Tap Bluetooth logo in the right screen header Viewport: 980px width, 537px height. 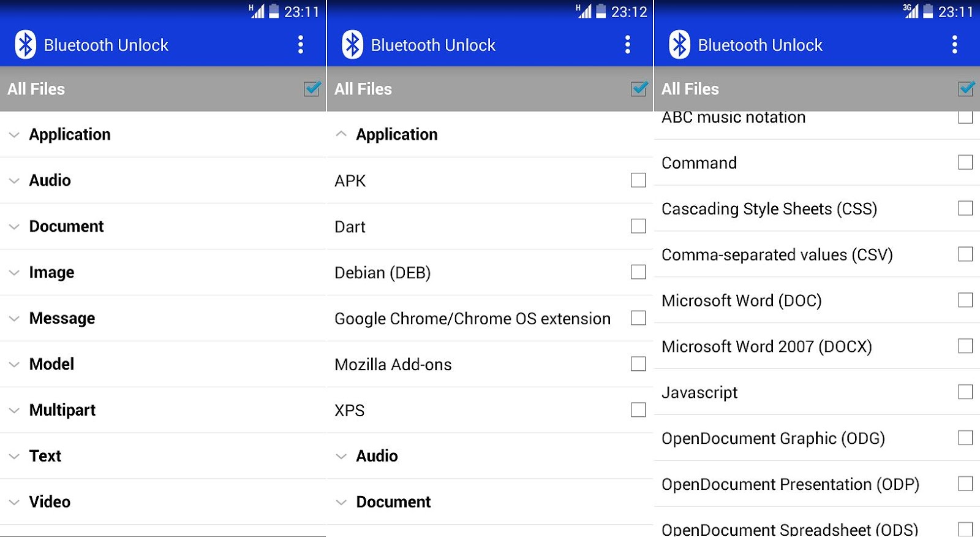[679, 45]
